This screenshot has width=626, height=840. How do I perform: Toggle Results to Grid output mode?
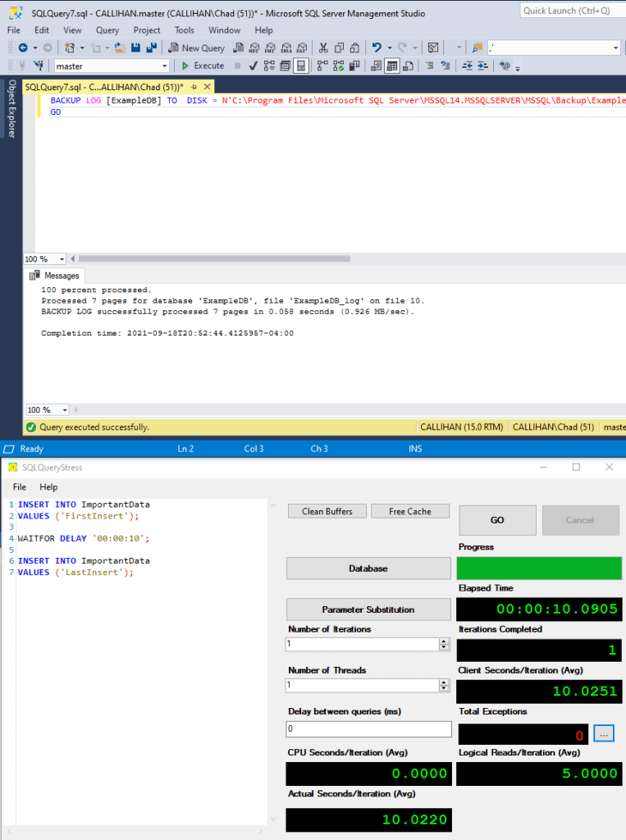(x=392, y=66)
